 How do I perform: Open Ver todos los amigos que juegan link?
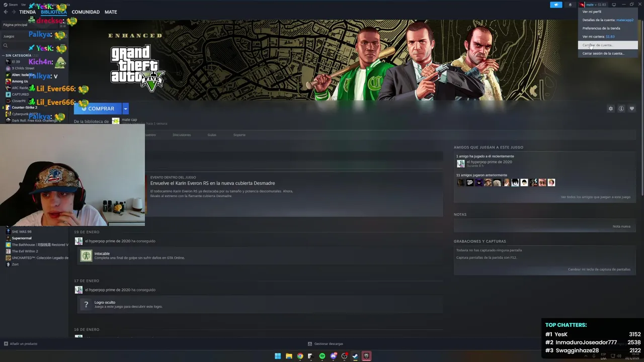596,197
